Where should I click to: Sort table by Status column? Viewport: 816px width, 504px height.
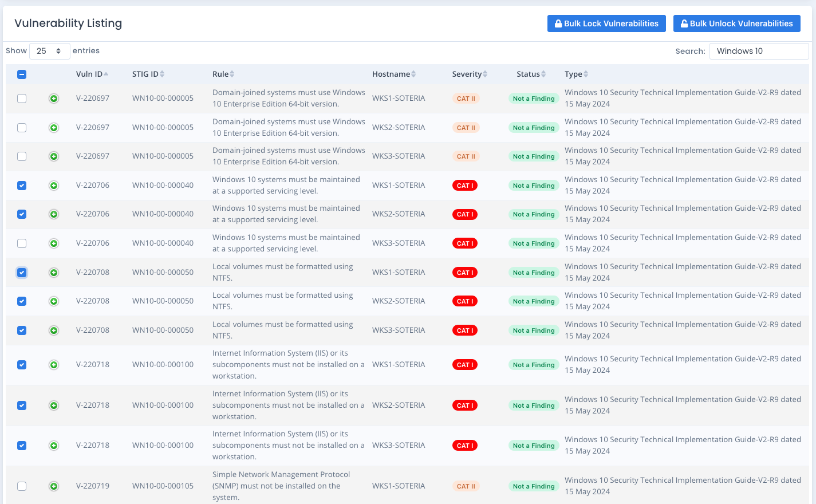[x=531, y=74]
